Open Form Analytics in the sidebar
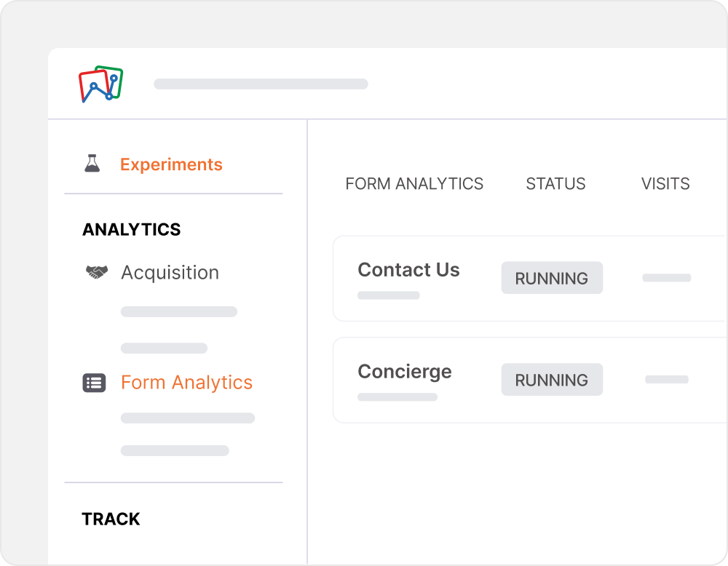Image resolution: width=728 pixels, height=566 pixels. tap(186, 383)
